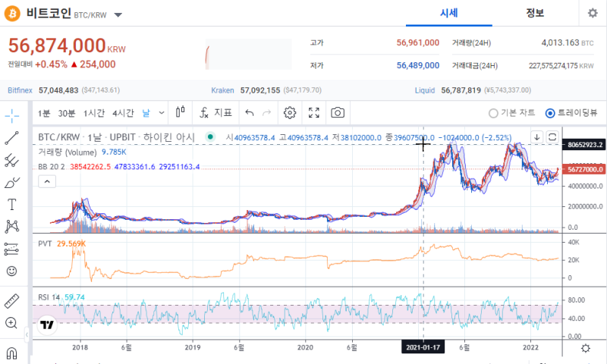This screenshot has width=607, height=364.
Task: Take a chart snapshot with camera icon
Action: [338, 112]
